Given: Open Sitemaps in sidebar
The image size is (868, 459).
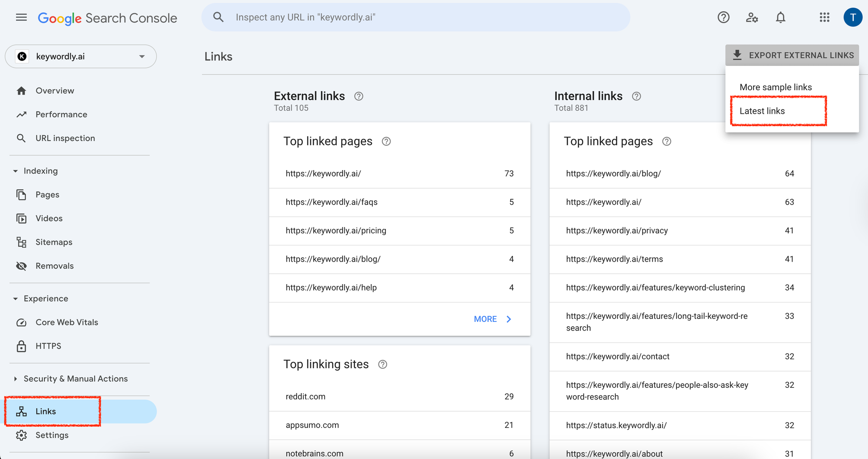Looking at the screenshot, I should pyautogui.click(x=54, y=242).
